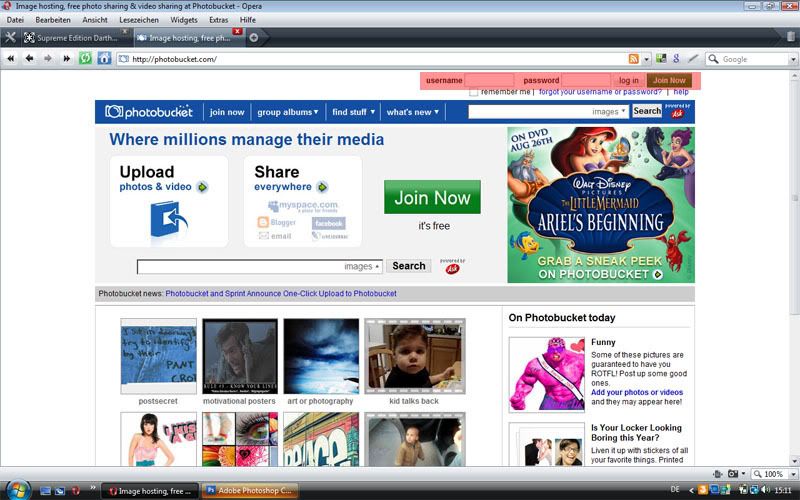Click the password input field

586,80
